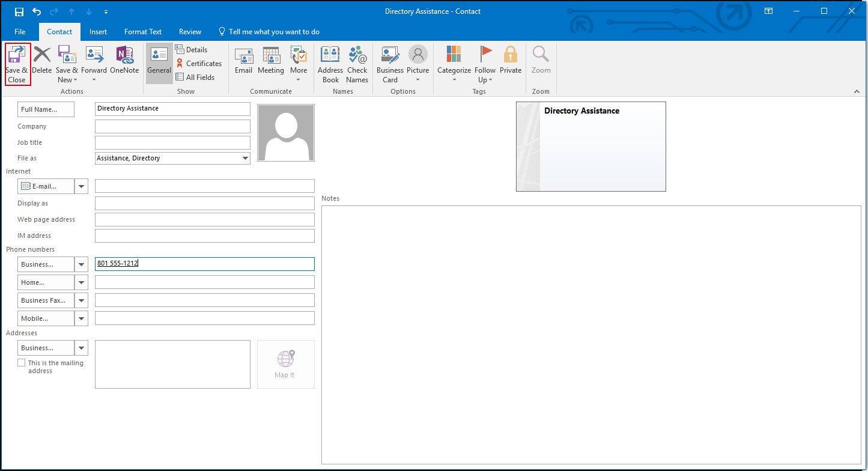Open the Details view
Screen dimensions: 868x471
coord(192,50)
